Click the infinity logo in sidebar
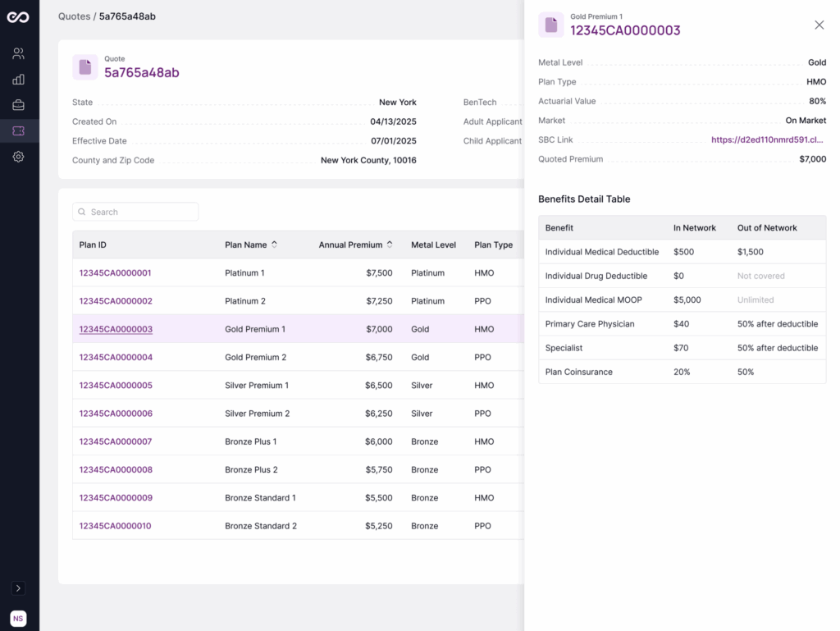 coord(18,17)
